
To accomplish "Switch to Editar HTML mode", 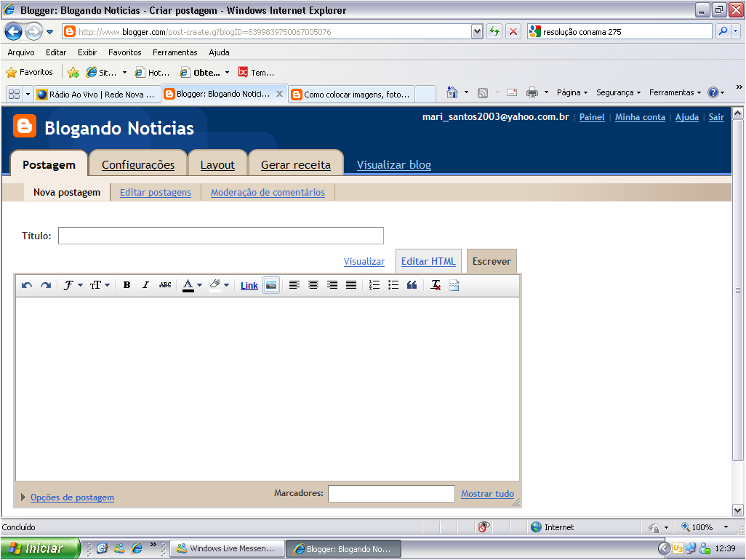I will (428, 261).
